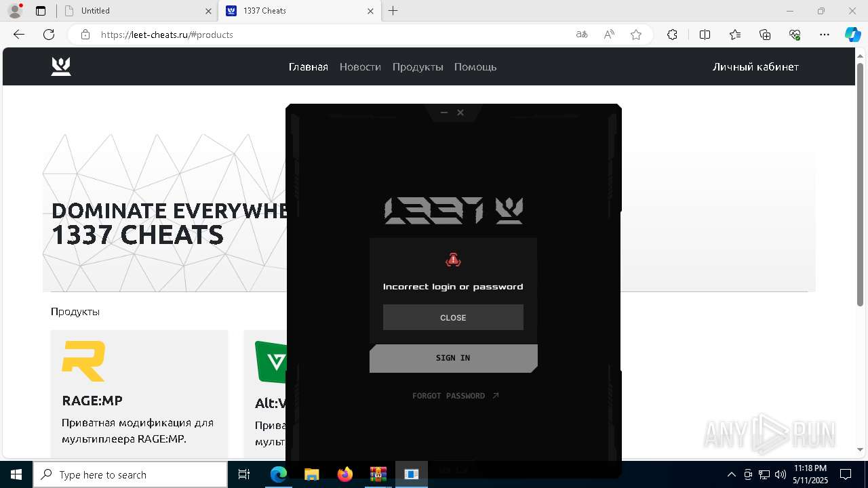Click the browser profile avatar

15,11
